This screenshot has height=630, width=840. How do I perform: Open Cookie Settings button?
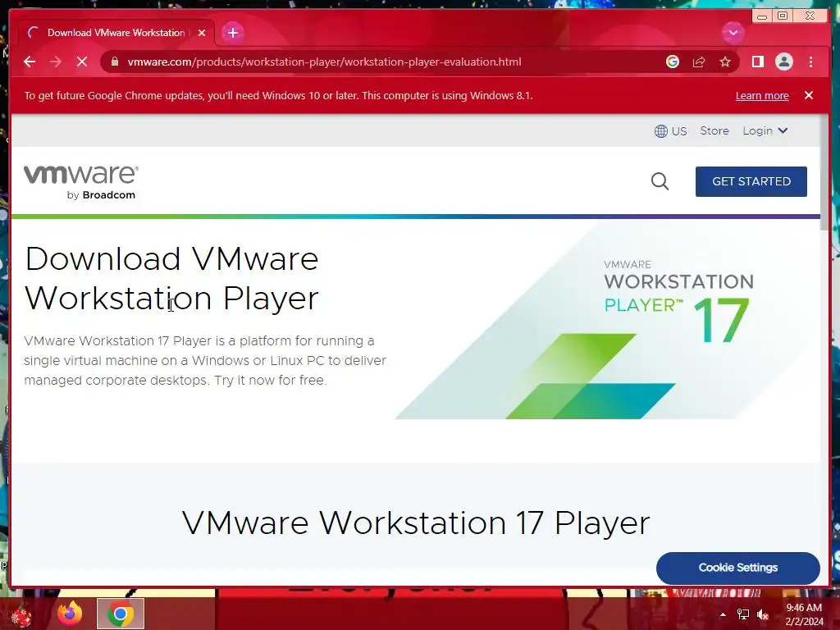(x=737, y=568)
